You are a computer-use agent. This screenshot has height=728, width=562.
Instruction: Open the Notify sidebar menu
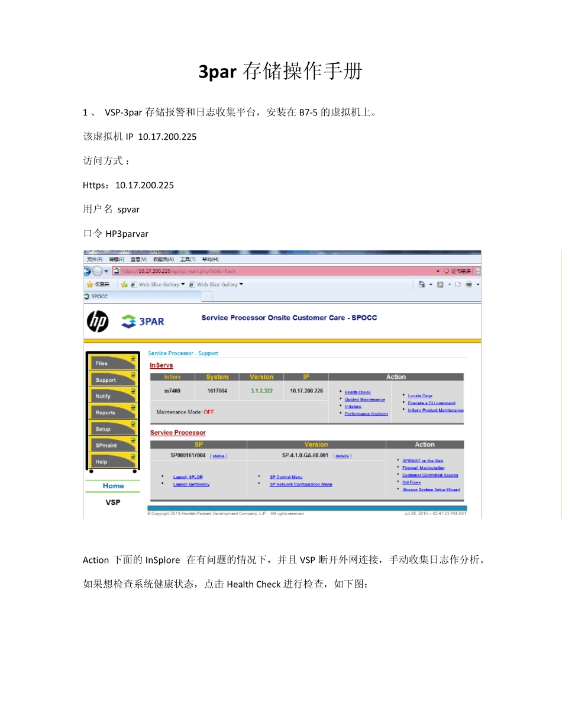(112, 396)
